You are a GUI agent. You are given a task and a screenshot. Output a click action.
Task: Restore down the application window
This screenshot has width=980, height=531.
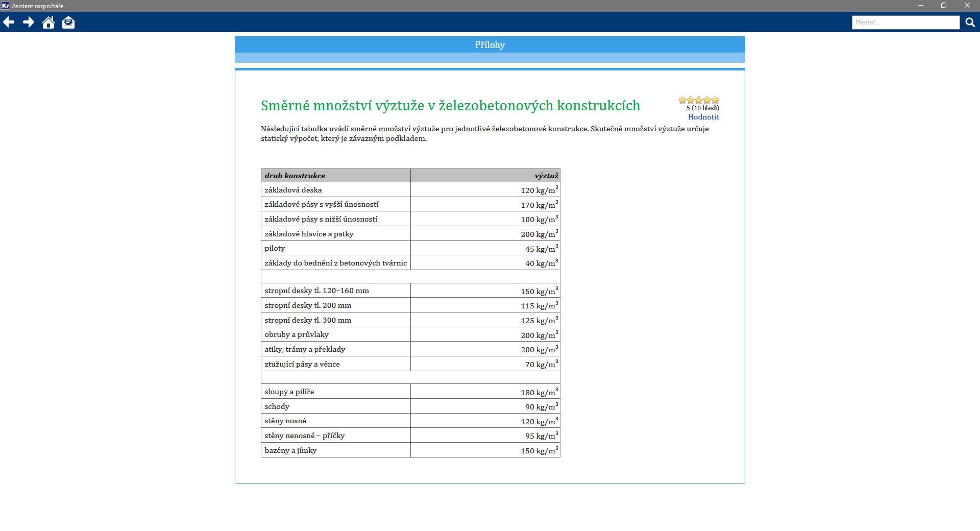(944, 6)
